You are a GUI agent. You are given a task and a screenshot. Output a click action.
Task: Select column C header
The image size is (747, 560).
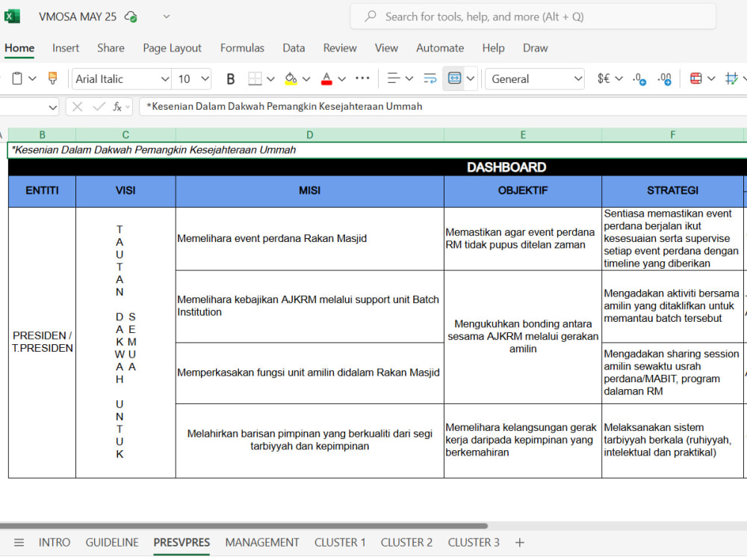(125, 134)
